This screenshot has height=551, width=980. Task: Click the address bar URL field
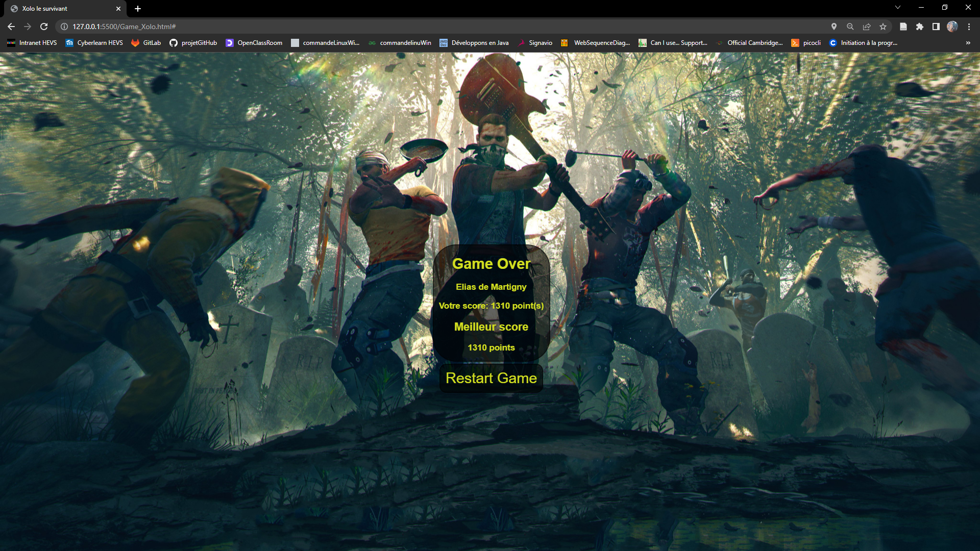point(444,27)
